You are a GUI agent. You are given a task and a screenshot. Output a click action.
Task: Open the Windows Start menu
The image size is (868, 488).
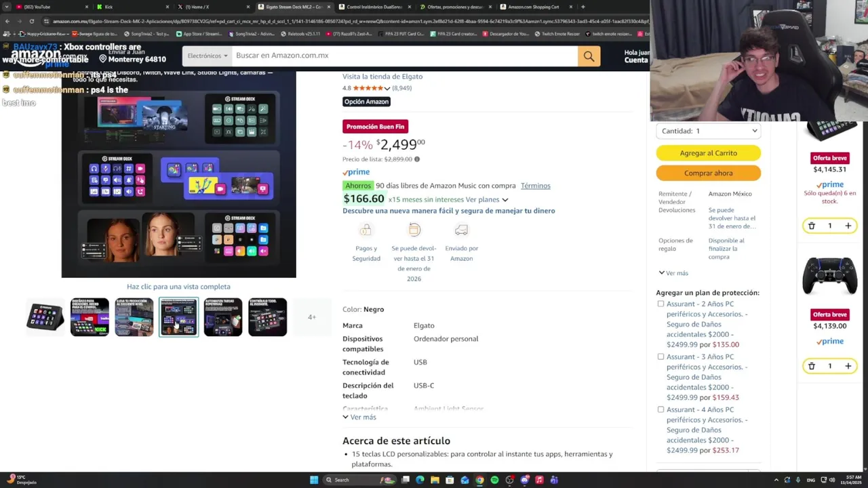pyautogui.click(x=314, y=480)
